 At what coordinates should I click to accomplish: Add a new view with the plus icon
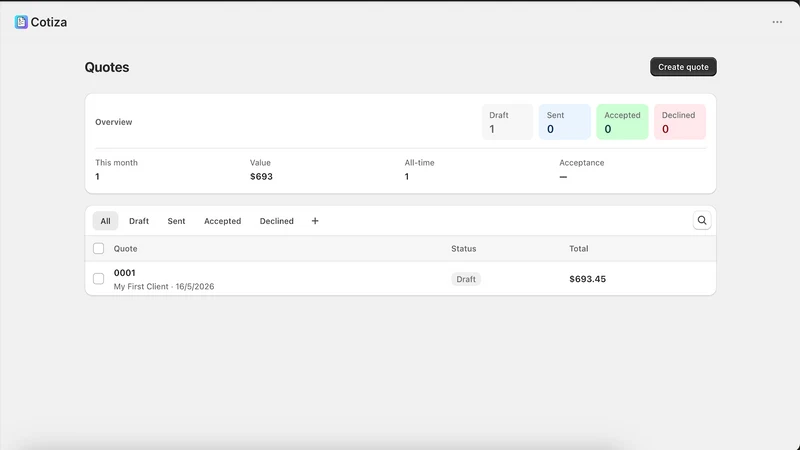(x=315, y=221)
